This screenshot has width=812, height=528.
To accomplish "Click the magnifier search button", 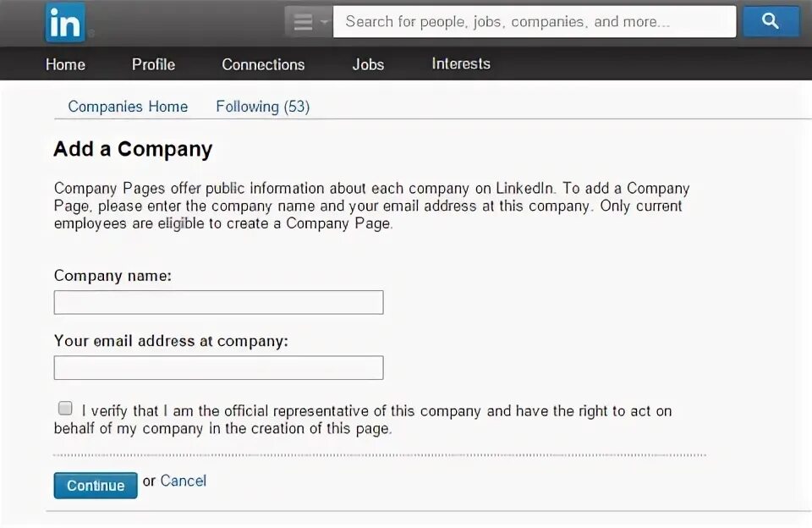I will click(771, 21).
